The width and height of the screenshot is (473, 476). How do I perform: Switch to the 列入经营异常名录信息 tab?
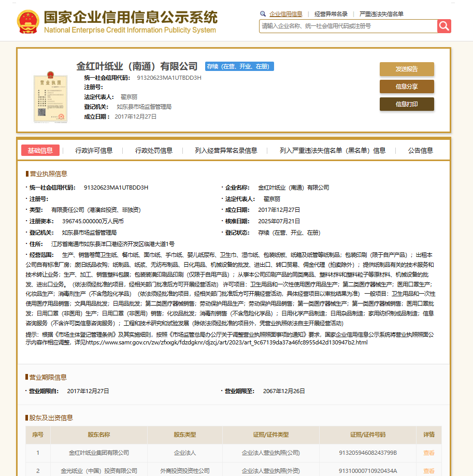[x=226, y=150]
